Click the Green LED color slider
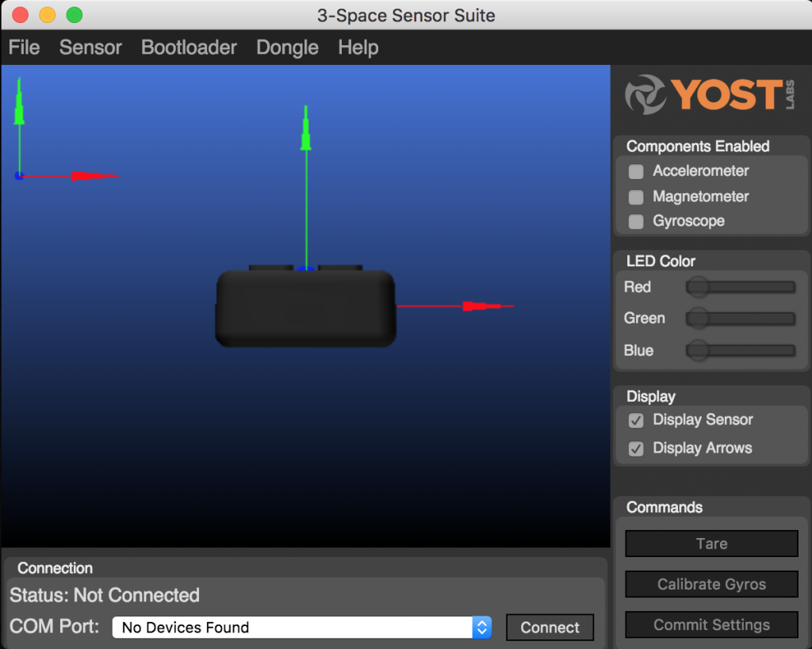The height and width of the screenshot is (649, 812). pos(741,319)
